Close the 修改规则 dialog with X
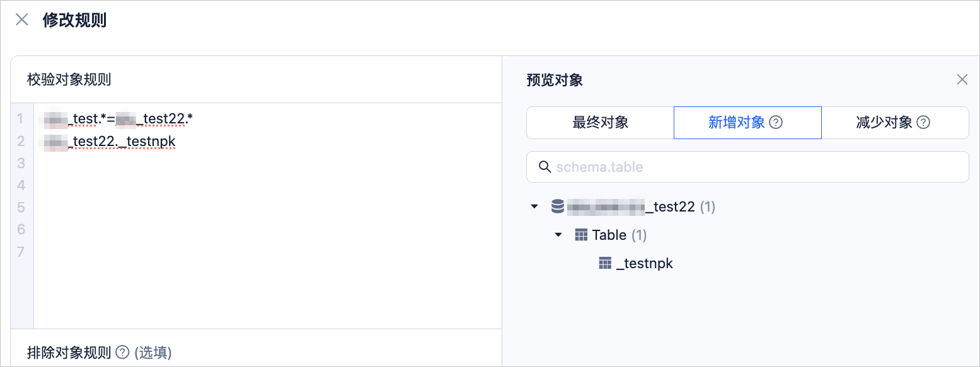Viewport: 980px width, 367px height. click(x=22, y=20)
